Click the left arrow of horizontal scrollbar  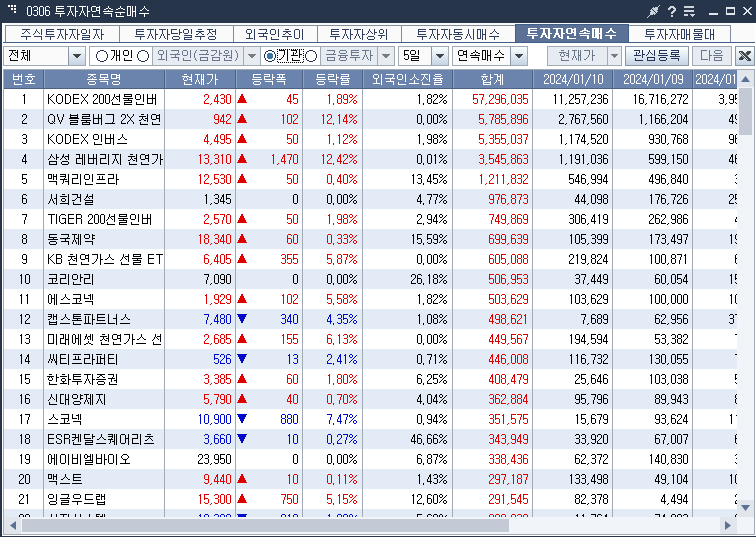[13, 525]
